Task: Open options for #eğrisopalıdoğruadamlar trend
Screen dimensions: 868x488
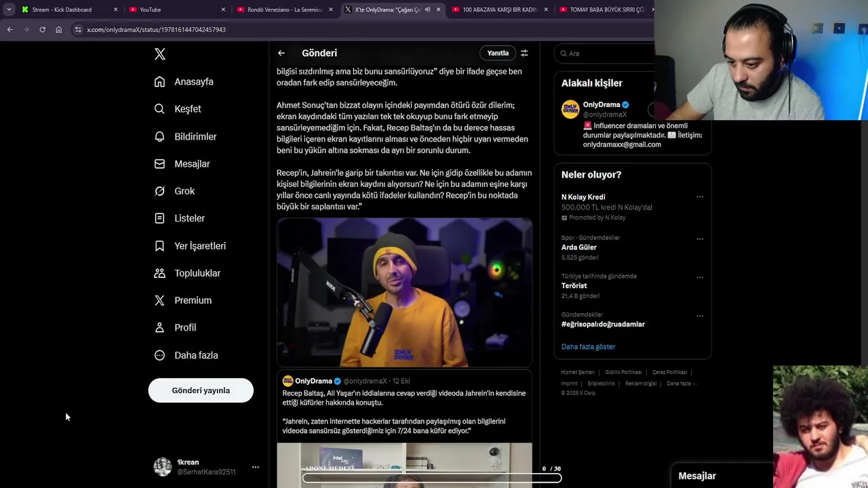Action: pyautogui.click(x=700, y=316)
